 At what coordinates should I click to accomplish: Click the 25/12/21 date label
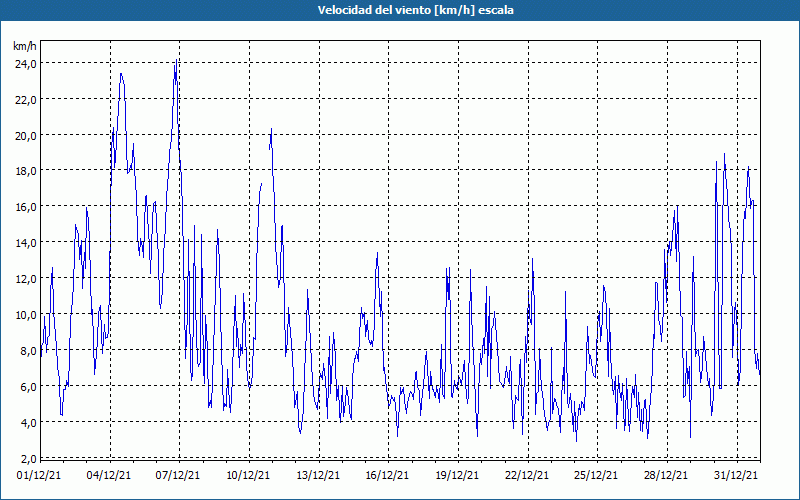[596, 476]
